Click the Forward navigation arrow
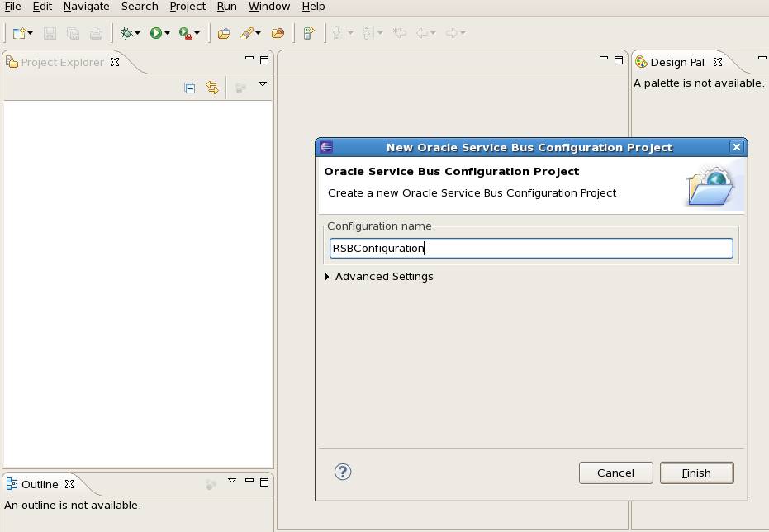This screenshot has width=769, height=532. coord(452,33)
